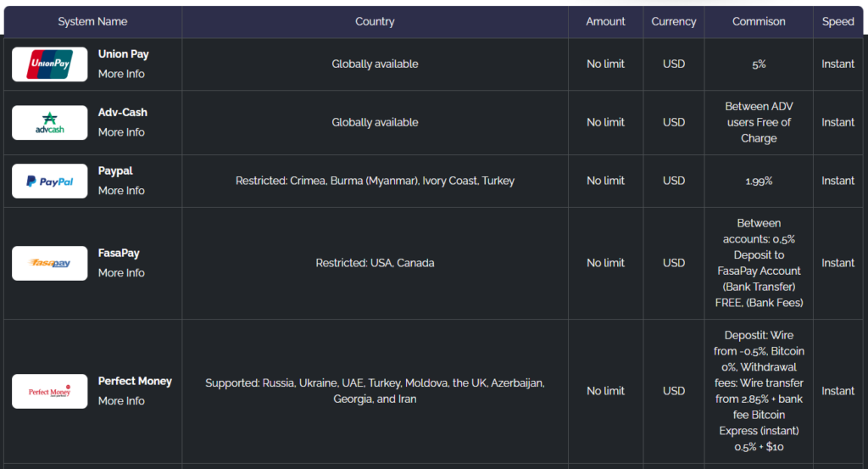This screenshot has width=868, height=469.
Task: Click the Commison column header
Action: click(x=759, y=21)
